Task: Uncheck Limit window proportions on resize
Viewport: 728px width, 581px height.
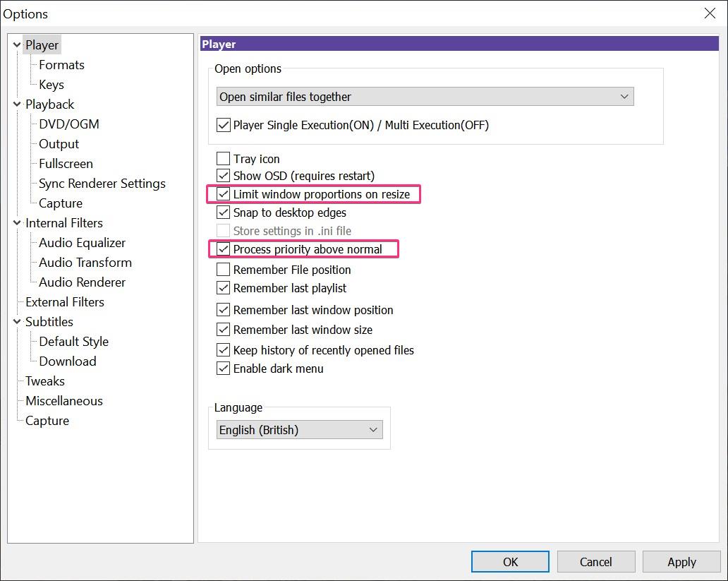Action: [224, 194]
